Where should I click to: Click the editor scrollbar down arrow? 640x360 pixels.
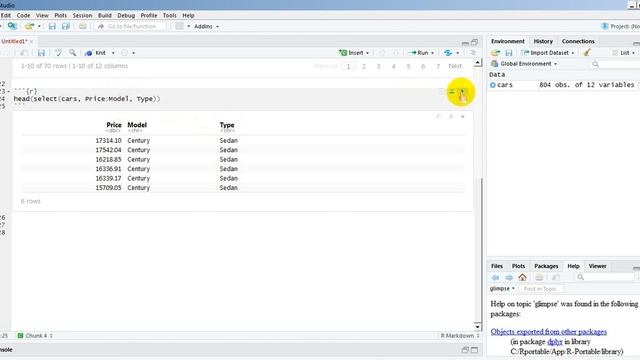pos(478,327)
